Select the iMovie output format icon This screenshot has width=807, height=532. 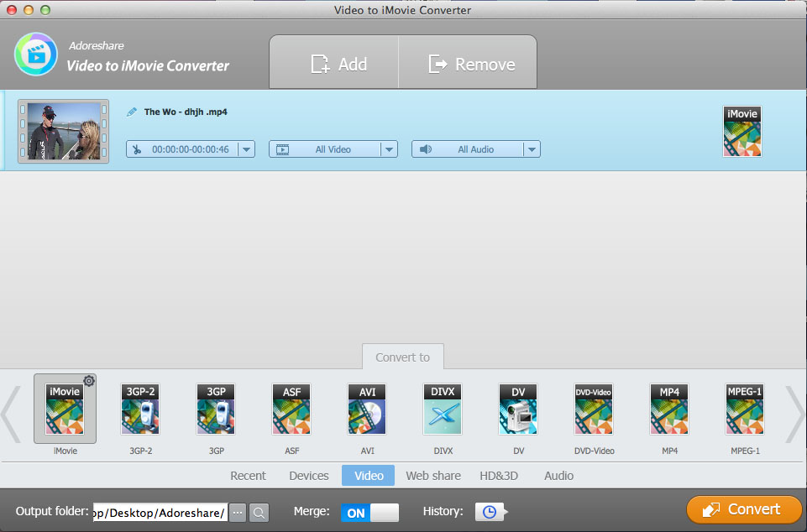click(65, 409)
